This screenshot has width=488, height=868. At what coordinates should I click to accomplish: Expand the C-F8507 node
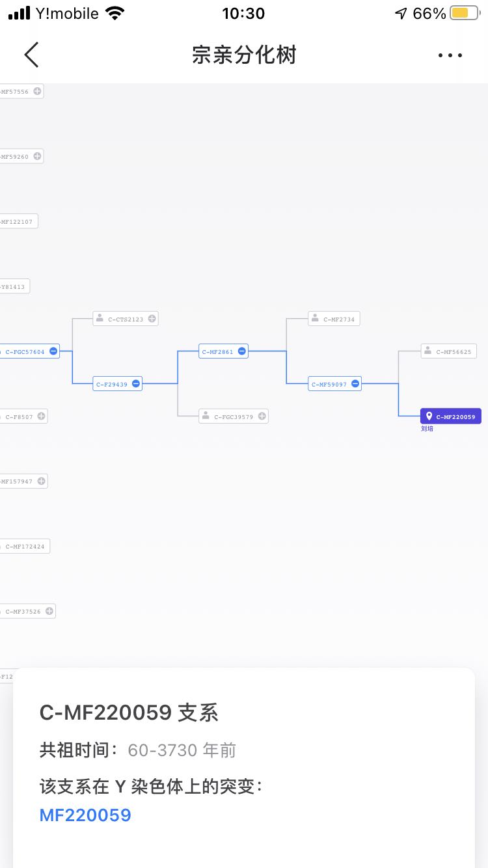(41, 416)
